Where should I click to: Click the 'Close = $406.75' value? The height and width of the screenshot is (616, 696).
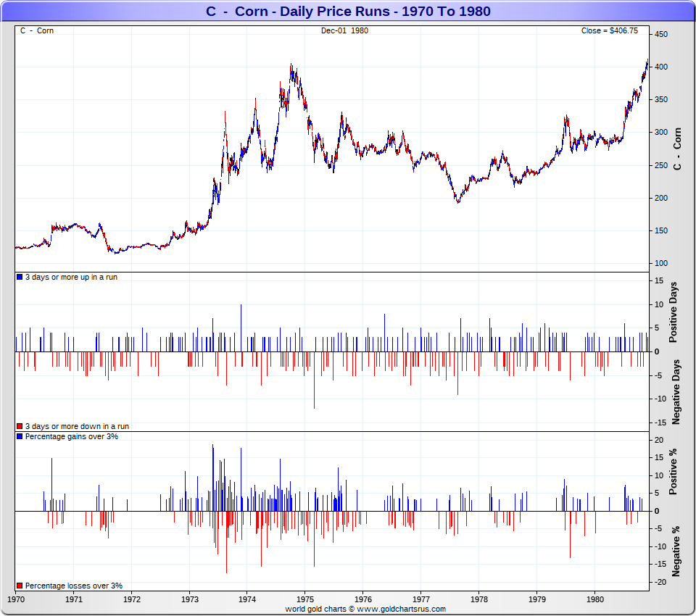click(x=610, y=30)
